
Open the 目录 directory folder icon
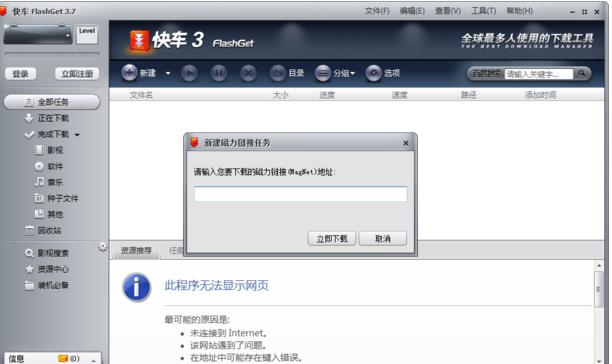coord(278,73)
